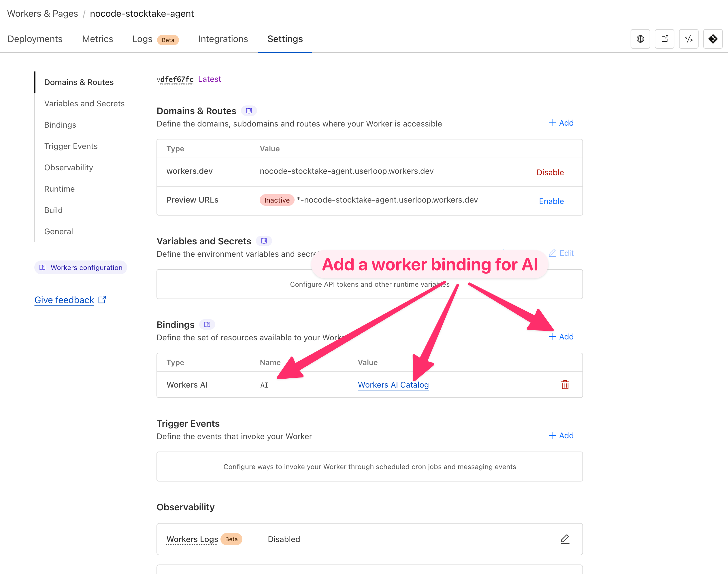Jump to Trigger Events in sidebar
728x574 pixels.
pyautogui.click(x=71, y=146)
